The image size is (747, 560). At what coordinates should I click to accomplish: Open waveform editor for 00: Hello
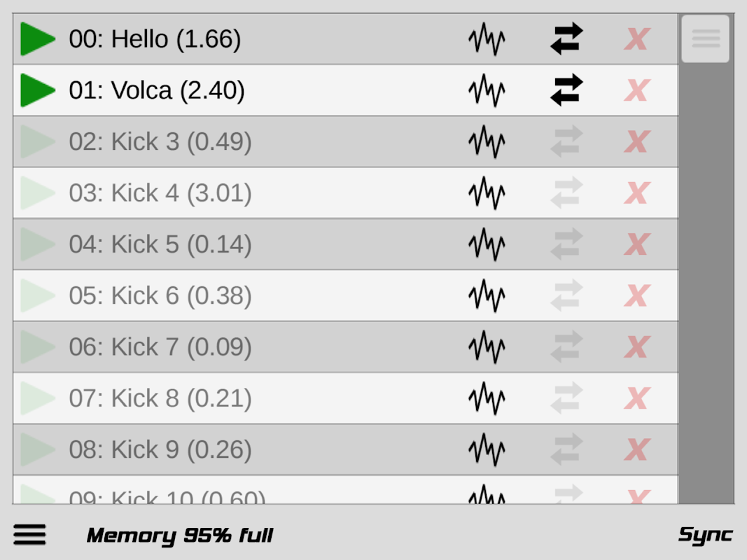click(487, 39)
